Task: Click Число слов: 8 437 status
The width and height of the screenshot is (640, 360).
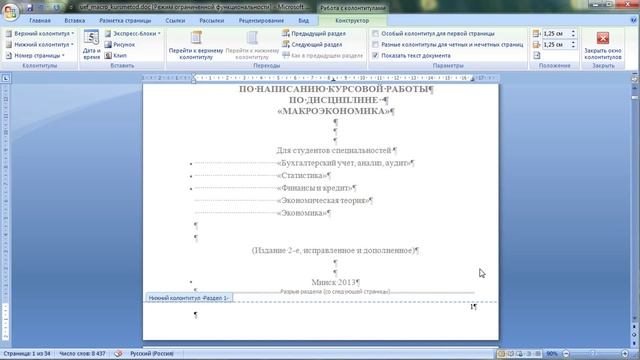Action: click(82, 353)
